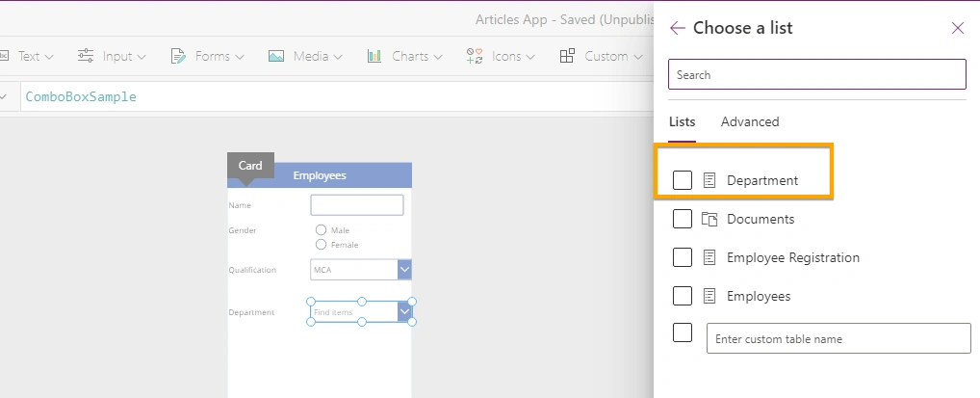
Task: Close the Choose a list panel
Action: point(958,28)
